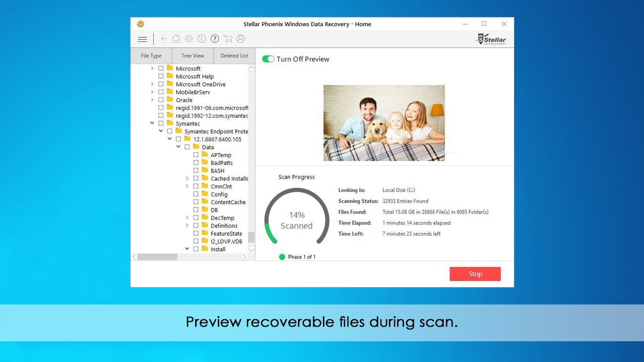This screenshot has height=362, width=644.
Task: Expand the Microsoft folder node
Action: point(152,68)
